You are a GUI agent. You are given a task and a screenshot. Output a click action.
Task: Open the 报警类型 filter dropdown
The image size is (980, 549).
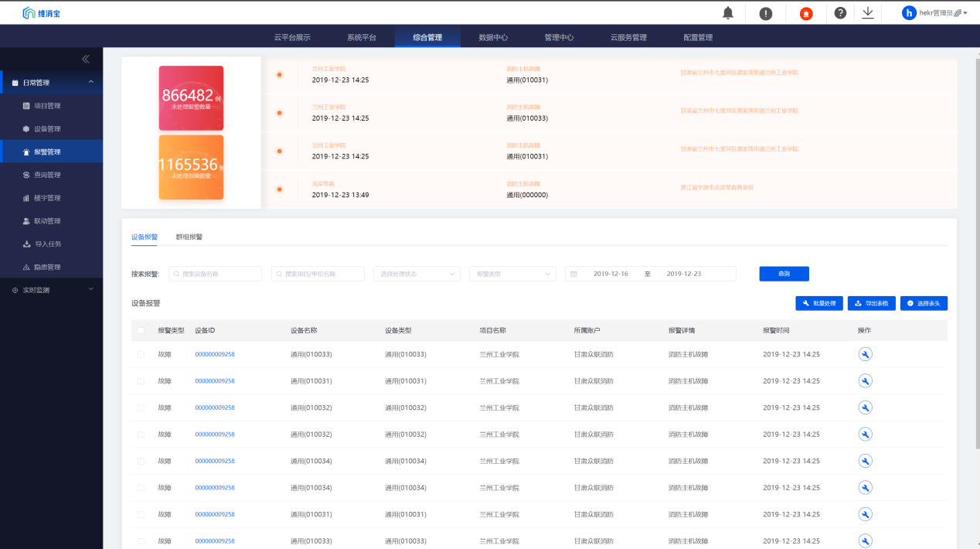click(512, 274)
